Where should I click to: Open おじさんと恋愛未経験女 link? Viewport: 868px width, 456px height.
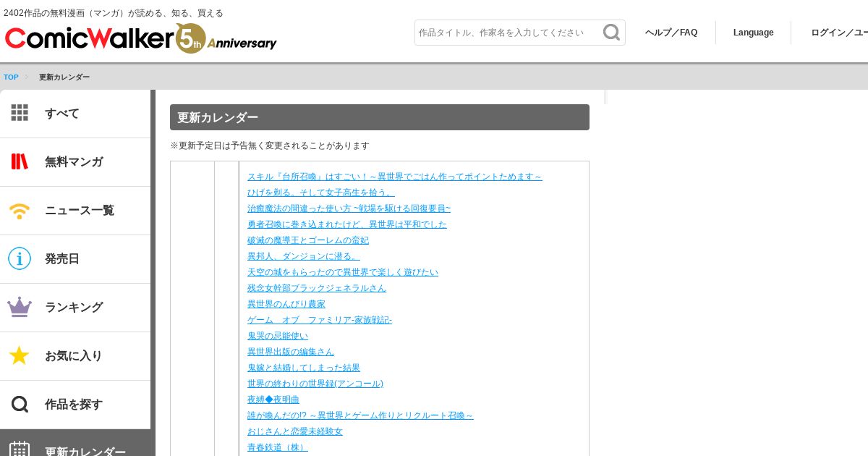(295, 431)
